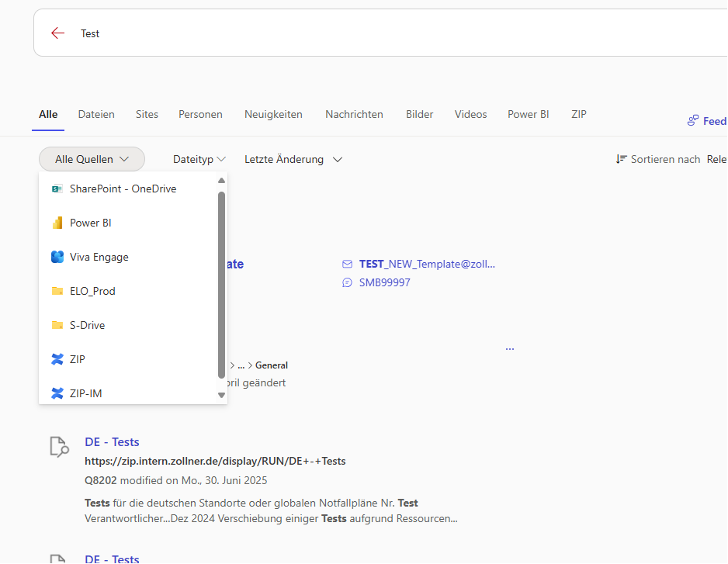This screenshot has height=564, width=728.
Task: Switch to the Alle tab
Action: 48,114
